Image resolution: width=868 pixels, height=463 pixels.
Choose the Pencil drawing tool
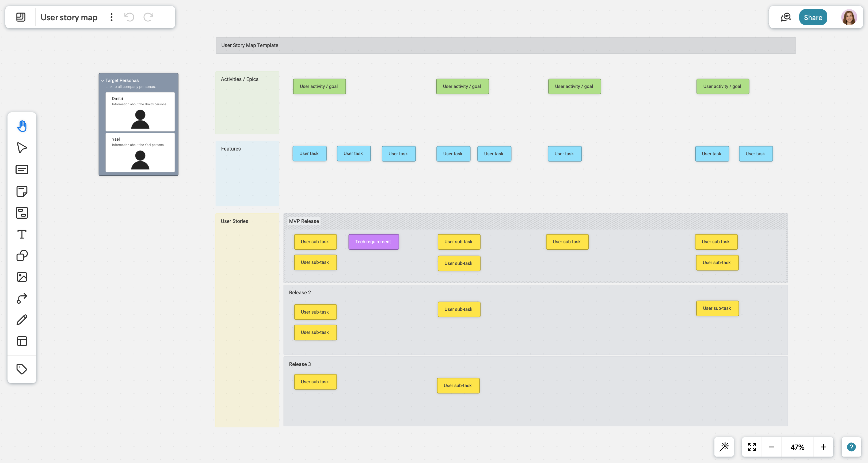tap(22, 319)
